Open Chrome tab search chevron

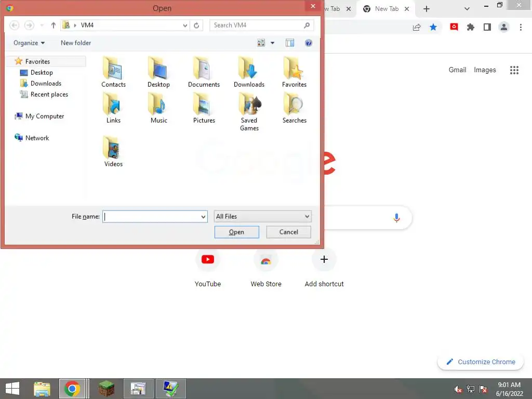(x=467, y=9)
